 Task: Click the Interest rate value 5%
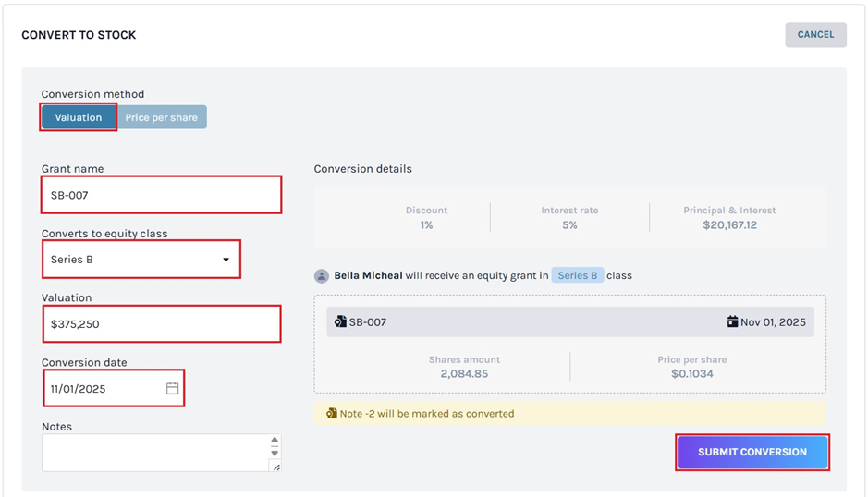coord(569,224)
